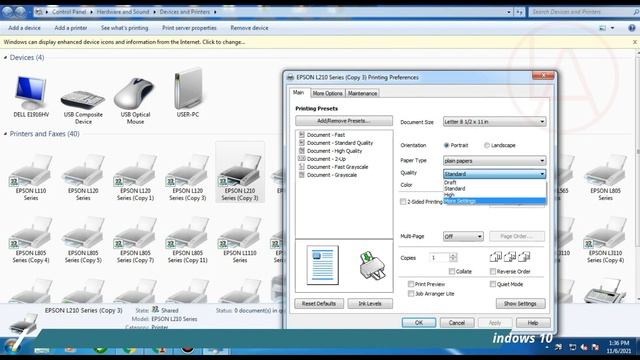The height and width of the screenshot is (360, 640).
Task: Collapse the Devices (4) section
Action: coord(5,58)
